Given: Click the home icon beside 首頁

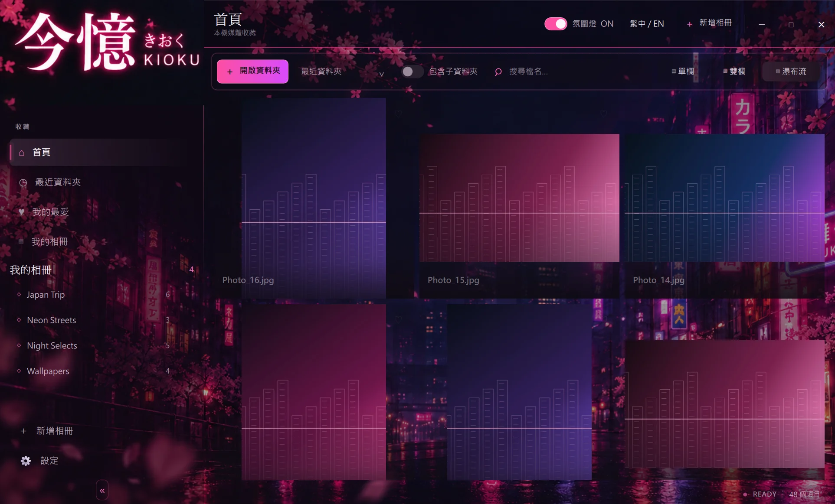Looking at the screenshot, I should (22, 153).
